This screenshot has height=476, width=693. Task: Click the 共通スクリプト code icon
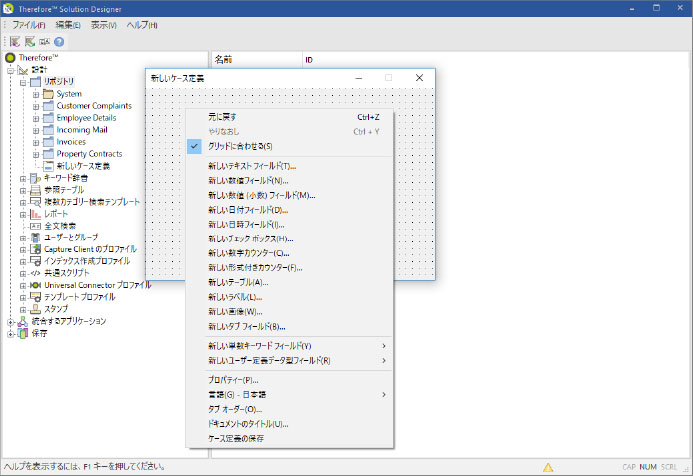pyautogui.click(x=35, y=273)
